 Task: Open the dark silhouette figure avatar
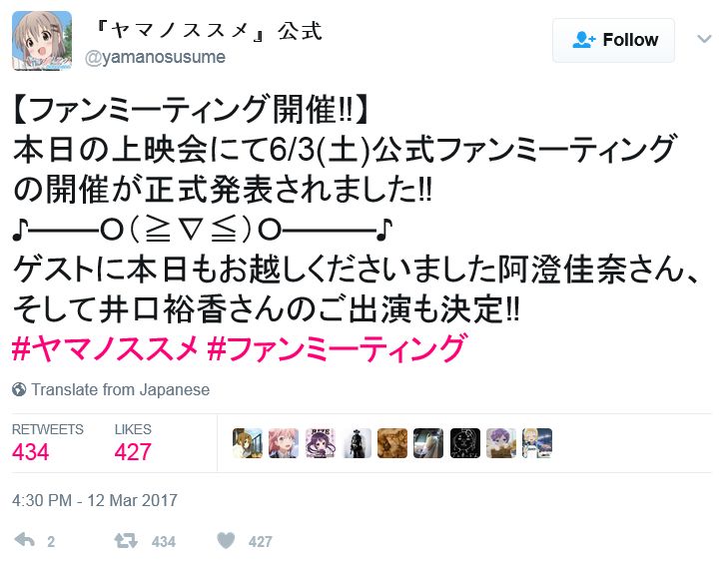coord(357,443)
